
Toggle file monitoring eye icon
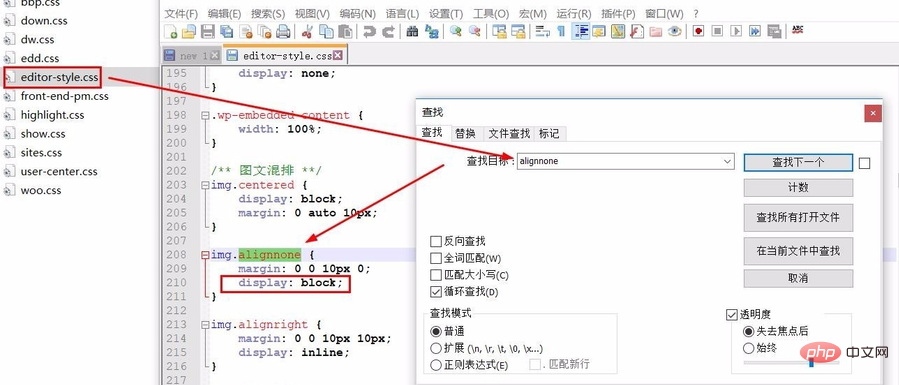point(674,32)
